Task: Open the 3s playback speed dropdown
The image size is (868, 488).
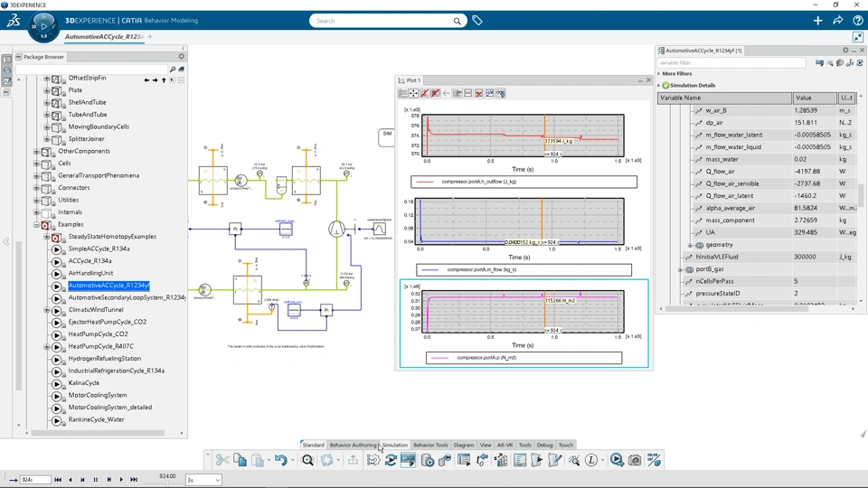Action: (203, 480)
